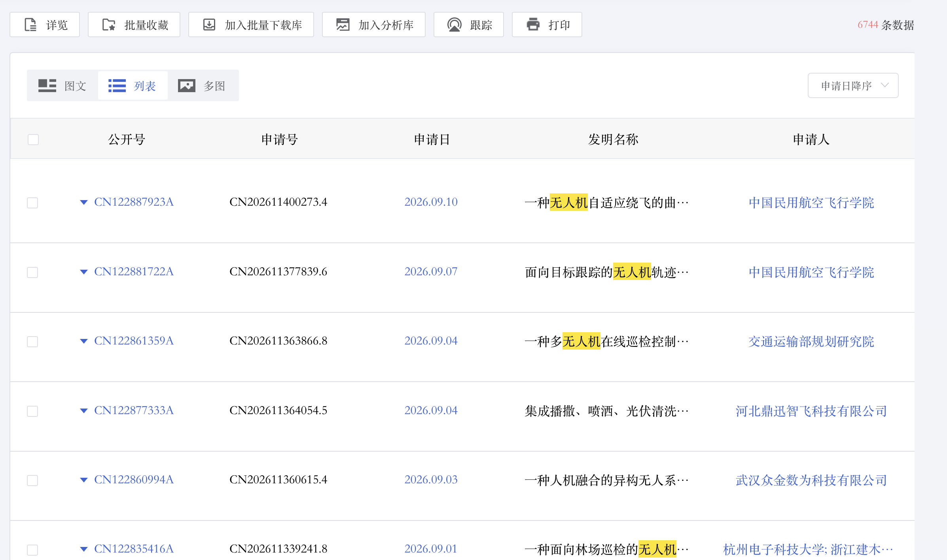The height and width of the screenshot is (560, 947).
Task: Click the 6744 条数据 result count
Action: click(885, 25)
